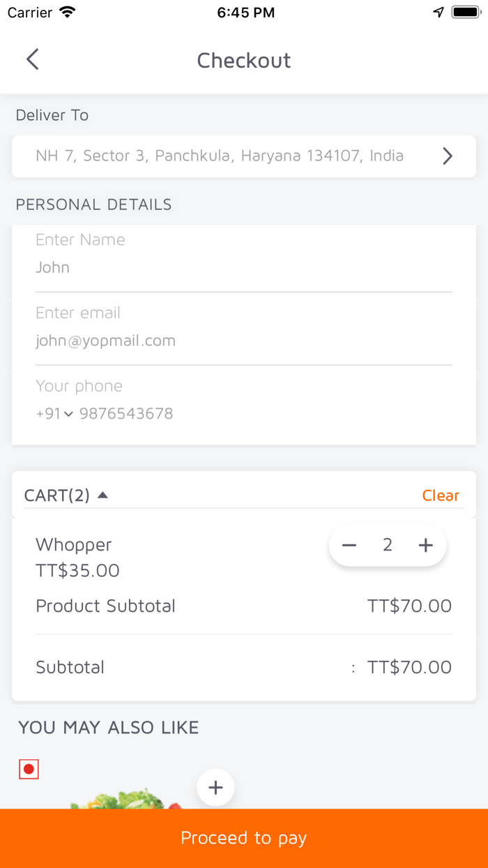
Task: Tap the Whopper quantity value 2
Action: click(x=388, y=545)
